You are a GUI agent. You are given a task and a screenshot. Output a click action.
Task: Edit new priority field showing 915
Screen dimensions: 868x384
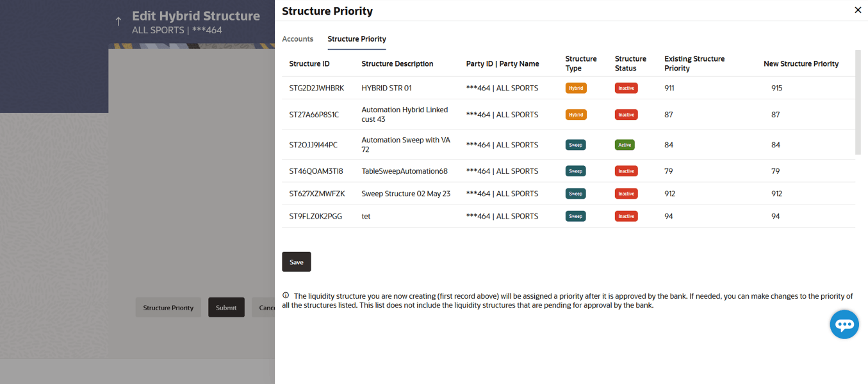pyautogui.click(x=777, y=88)
